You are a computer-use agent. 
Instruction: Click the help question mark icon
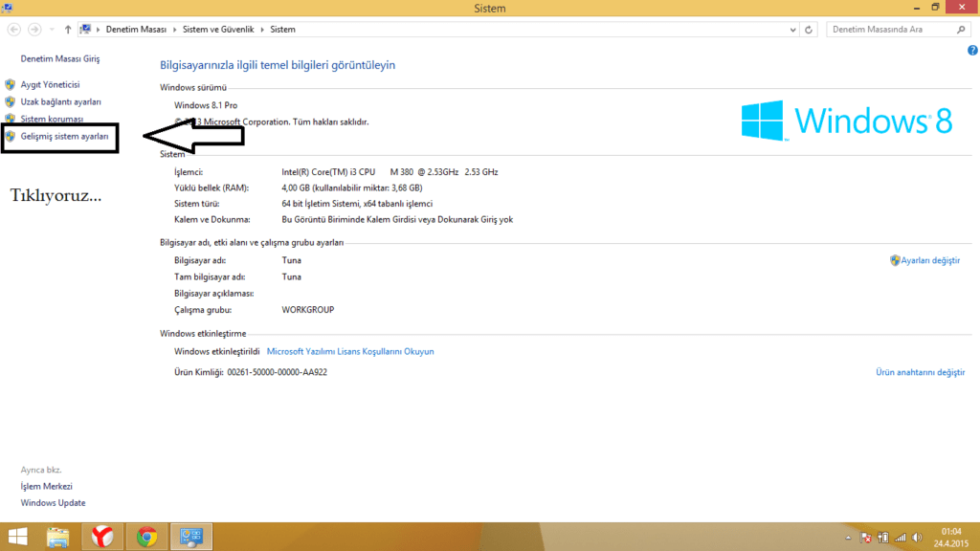pos(972,50)
